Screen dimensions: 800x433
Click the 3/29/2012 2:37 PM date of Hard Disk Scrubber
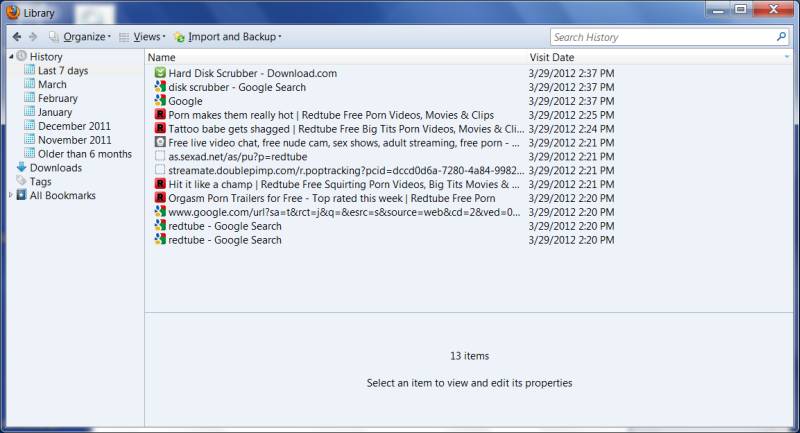(571, 73)
